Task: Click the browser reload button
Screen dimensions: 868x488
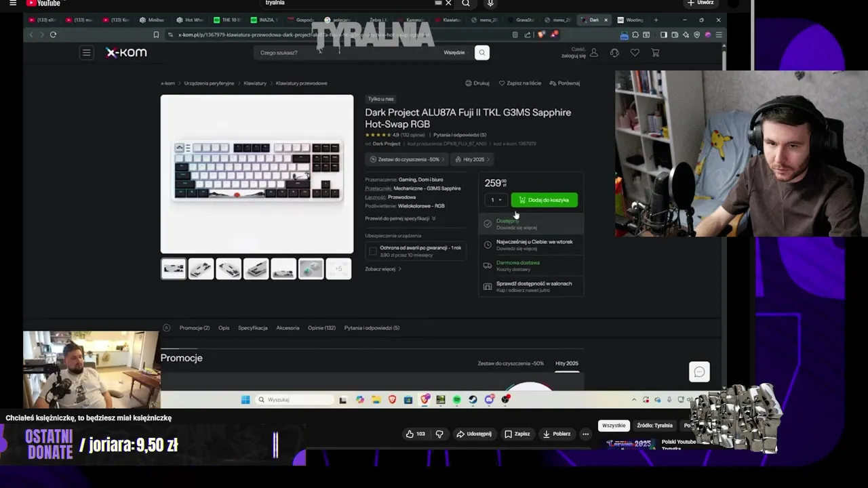Action: point(53,35)
